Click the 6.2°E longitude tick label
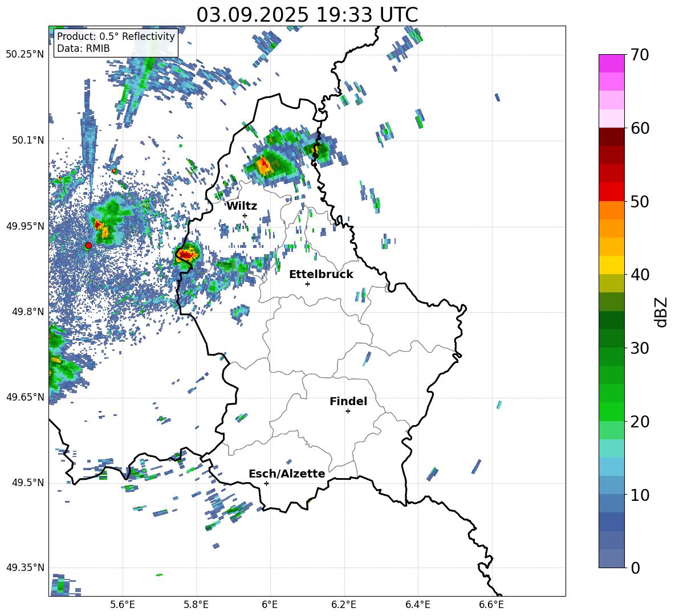675x616 pixels. click(x=344, y=605)
